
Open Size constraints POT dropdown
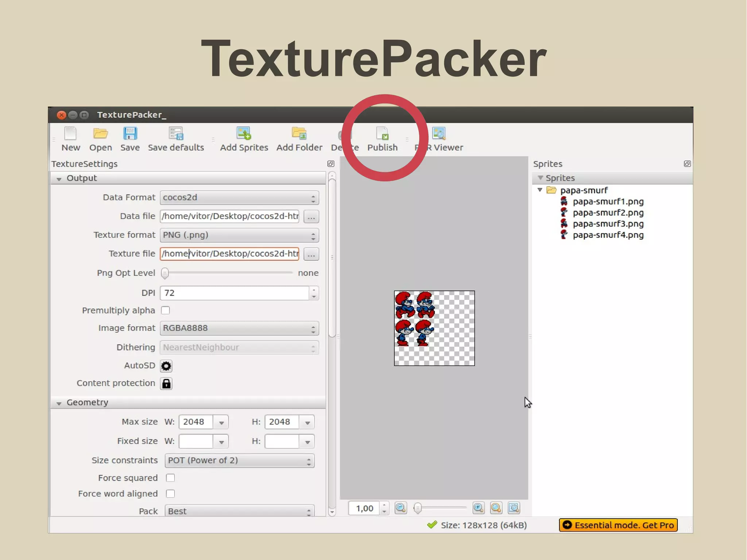click(x=239, y=461)
